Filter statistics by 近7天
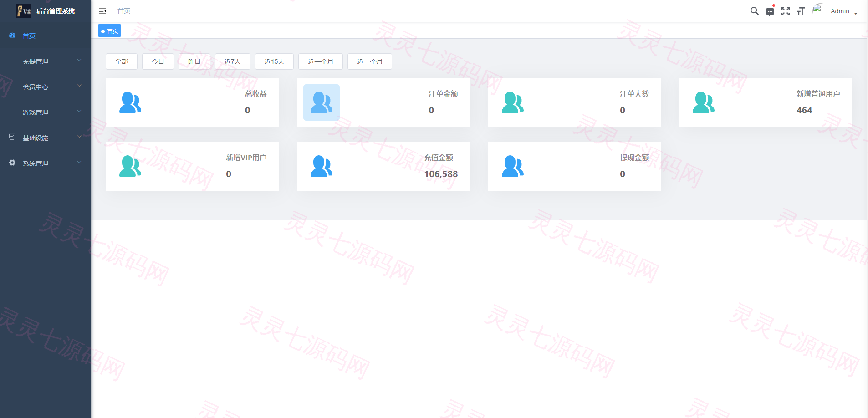Viewport: 868px width, 418px height. [x=233, y=61]
